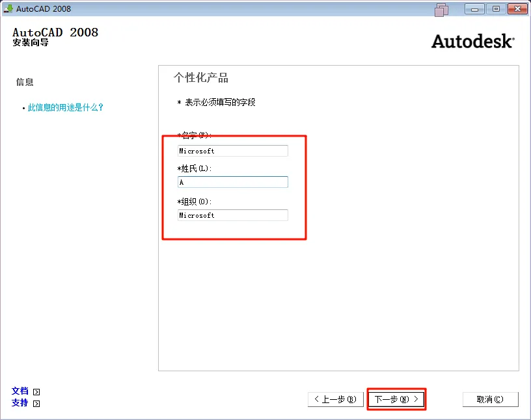Image resolution: width=531 pixels, height=420 pixels.
Task: Click the 信息 sidebar heading
Action: point(25,82)
